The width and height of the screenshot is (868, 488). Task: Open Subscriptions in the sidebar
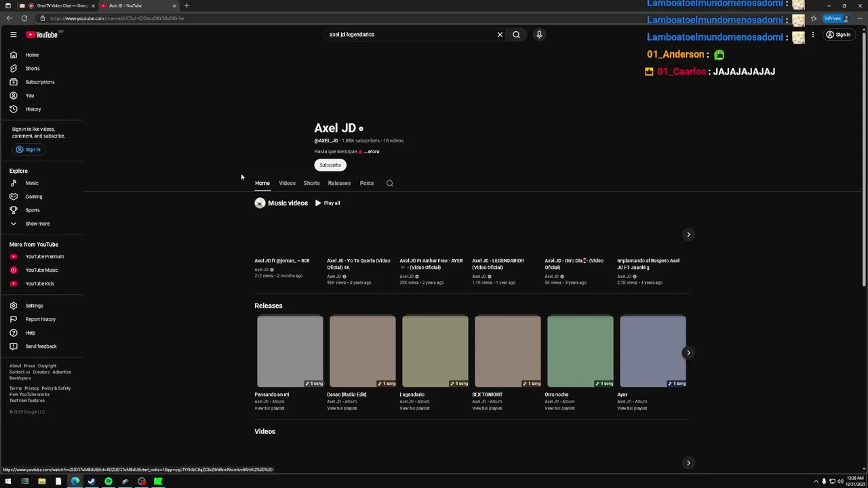[x=41, y=82]
